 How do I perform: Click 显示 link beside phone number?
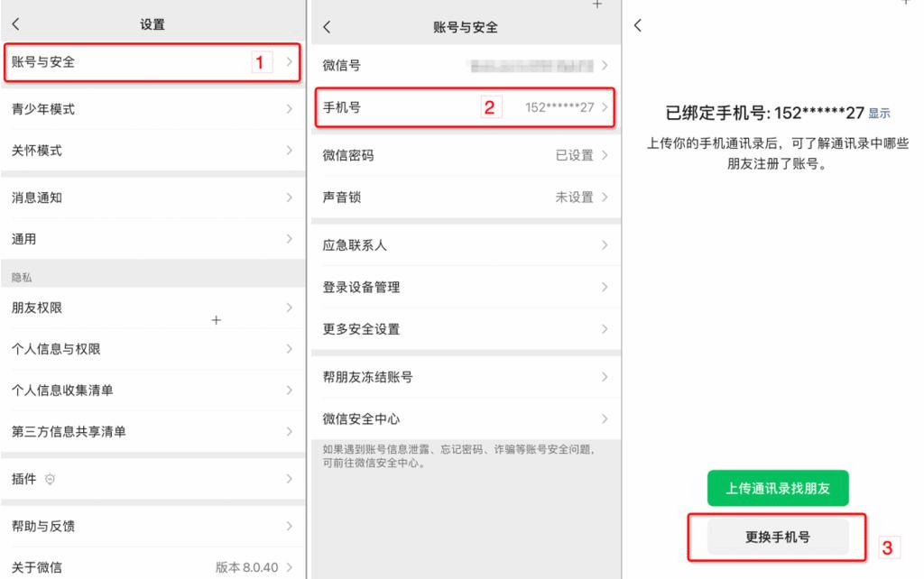[x=879, y=114]
